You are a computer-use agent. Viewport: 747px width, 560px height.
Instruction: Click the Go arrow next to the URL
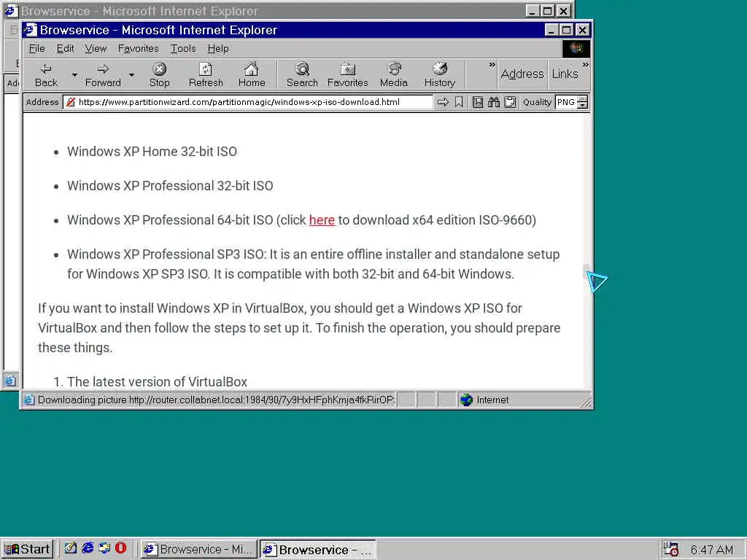(443, 102)
